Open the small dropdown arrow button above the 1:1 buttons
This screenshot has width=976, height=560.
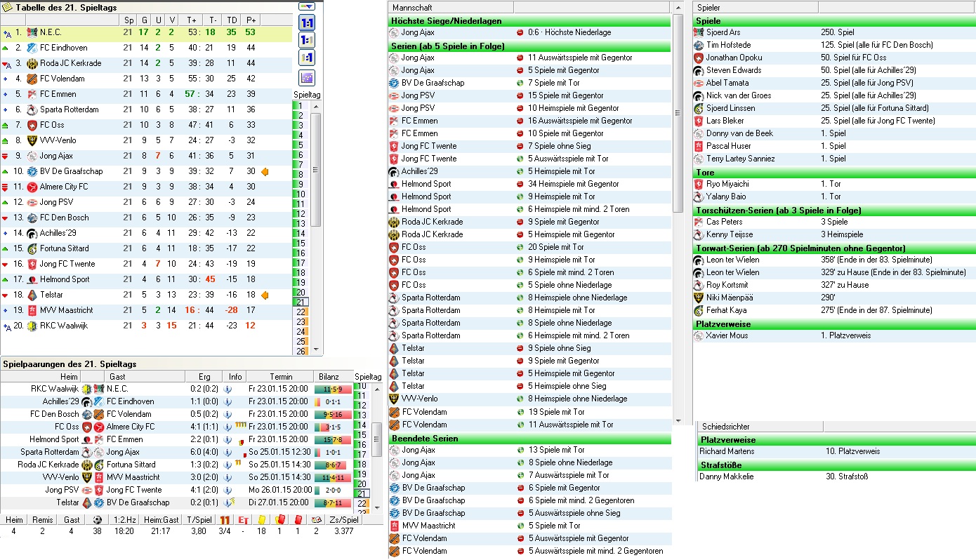307,6
